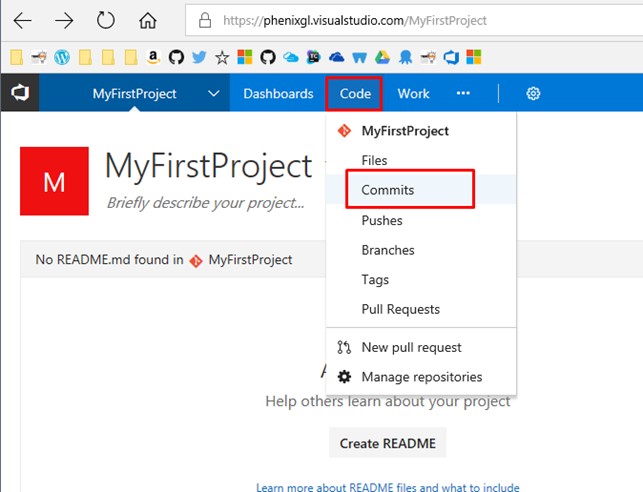Open the settings gear in navigation bar
This screenshot has height=492, width=643.
(x=533, y=93)
